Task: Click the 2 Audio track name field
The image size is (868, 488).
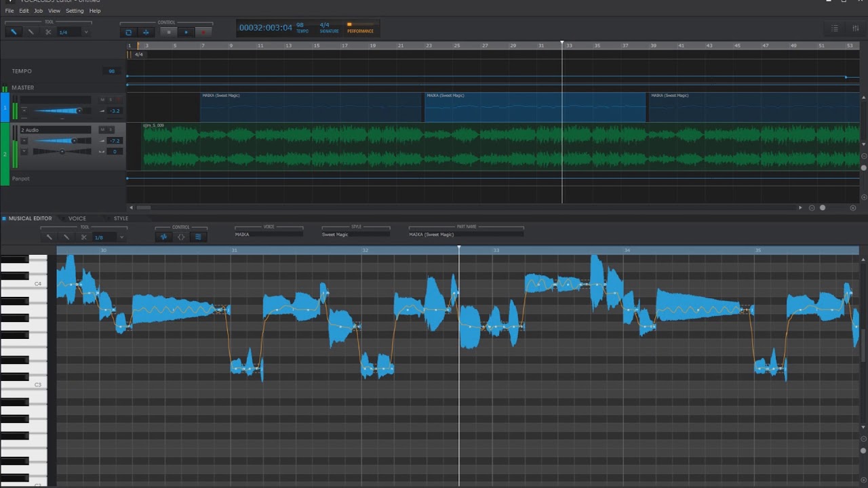Action: click(56, 129)
